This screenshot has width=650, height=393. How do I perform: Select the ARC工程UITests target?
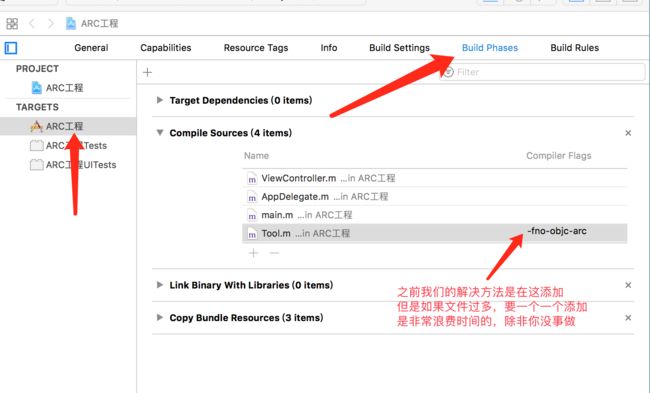click(x=73, y=165)
